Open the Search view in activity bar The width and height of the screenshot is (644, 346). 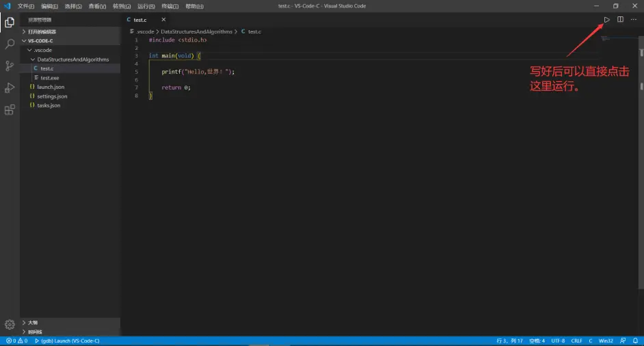10,44
